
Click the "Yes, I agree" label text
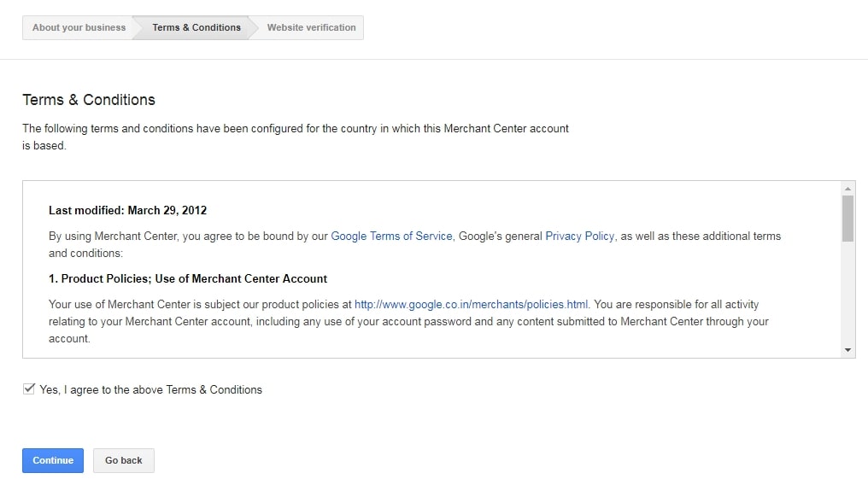(x=150, y=389)
